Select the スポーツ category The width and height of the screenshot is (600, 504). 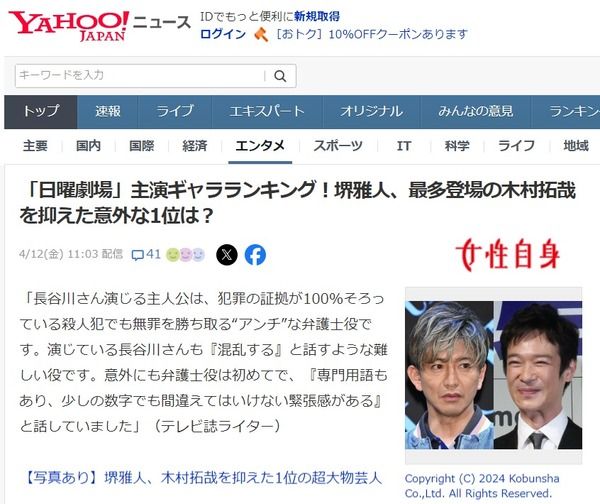(338, 146)
